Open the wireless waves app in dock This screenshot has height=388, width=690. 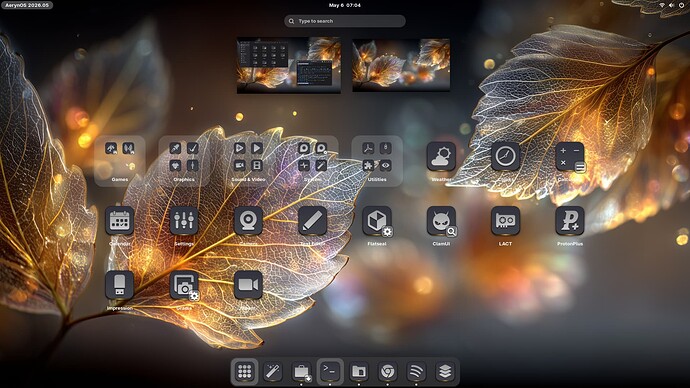coord(416,372)
